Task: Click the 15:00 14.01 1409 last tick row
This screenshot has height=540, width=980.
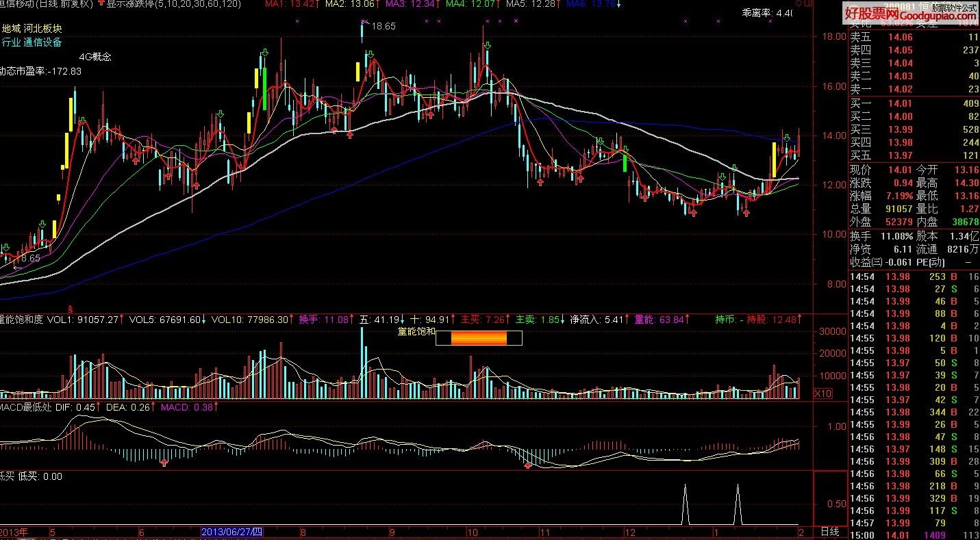Action: [914, 536]
